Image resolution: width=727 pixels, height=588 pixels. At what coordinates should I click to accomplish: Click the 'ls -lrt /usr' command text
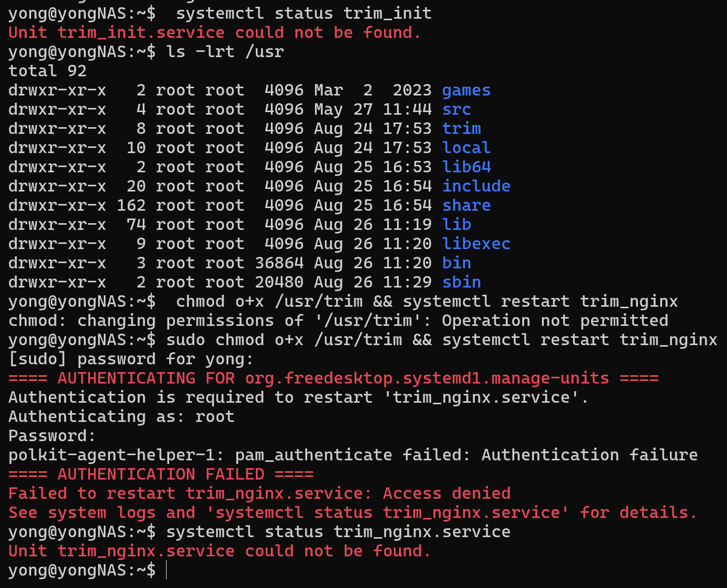pyautogui.click(x=225, y=52)
